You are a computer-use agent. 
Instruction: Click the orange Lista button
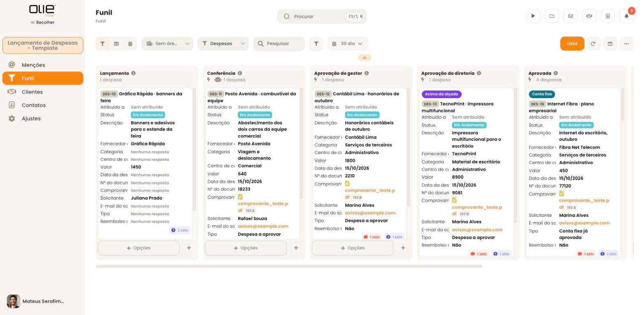click(572, 44)
